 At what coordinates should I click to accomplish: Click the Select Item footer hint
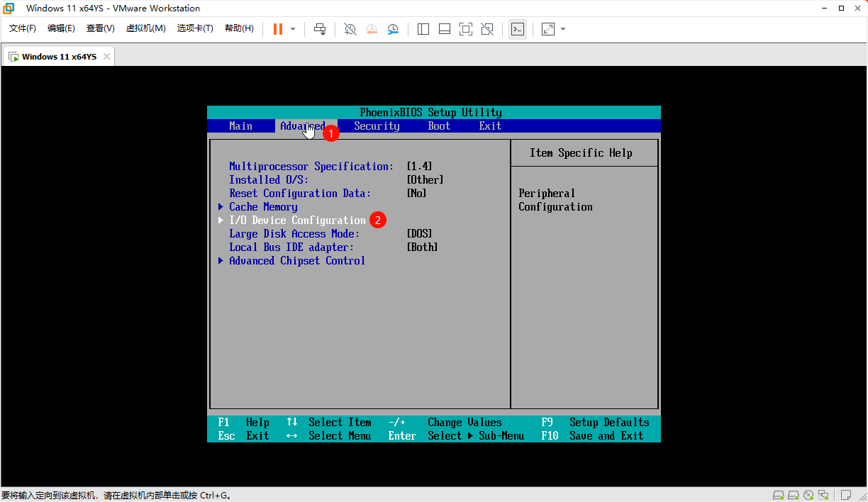click(x=328, y=423)
